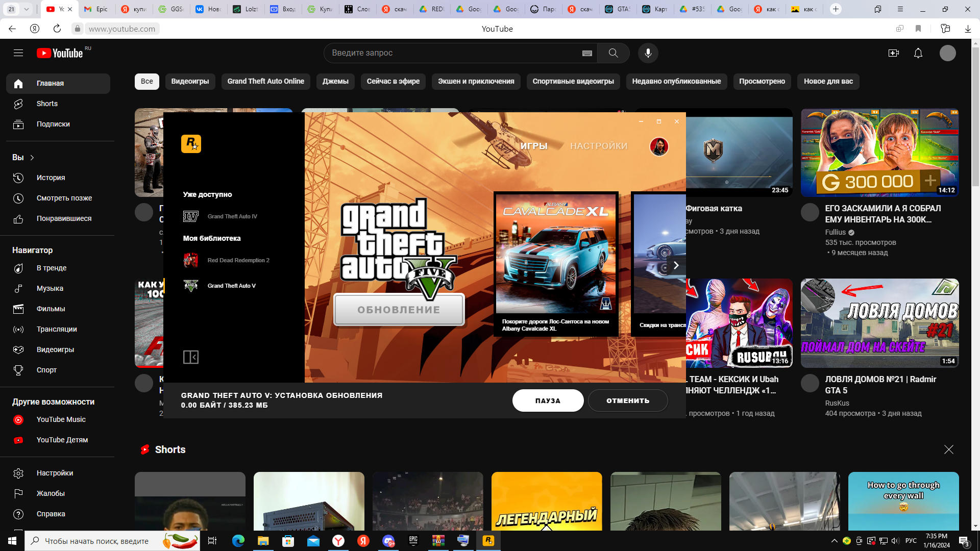Image resolution: width=980 pixels, height=551 pixels.
Task: Open Спорт in sidebar
Action: tap(58, 370)
